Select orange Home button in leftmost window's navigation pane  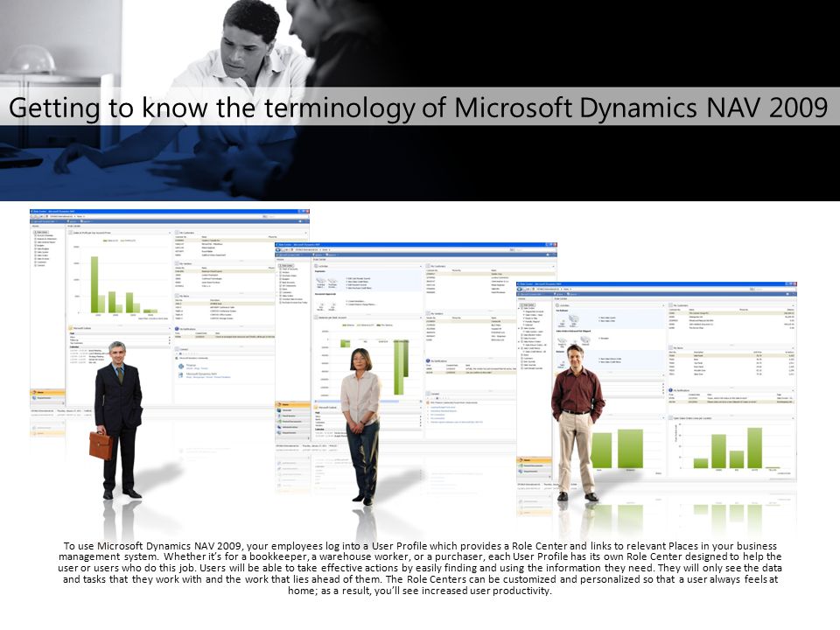[x=47, y=392]
